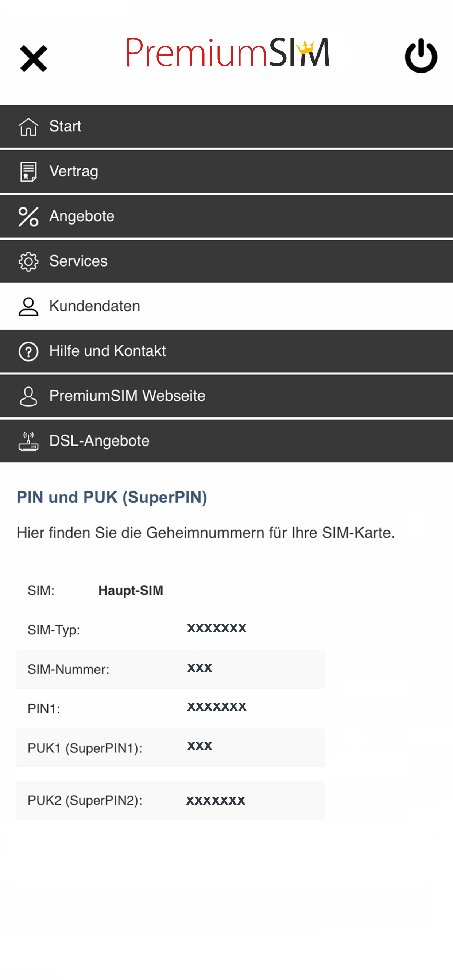
Task: Open Hilfe und Kontakt
Action: pyautogui.click(x=107, y=351)
